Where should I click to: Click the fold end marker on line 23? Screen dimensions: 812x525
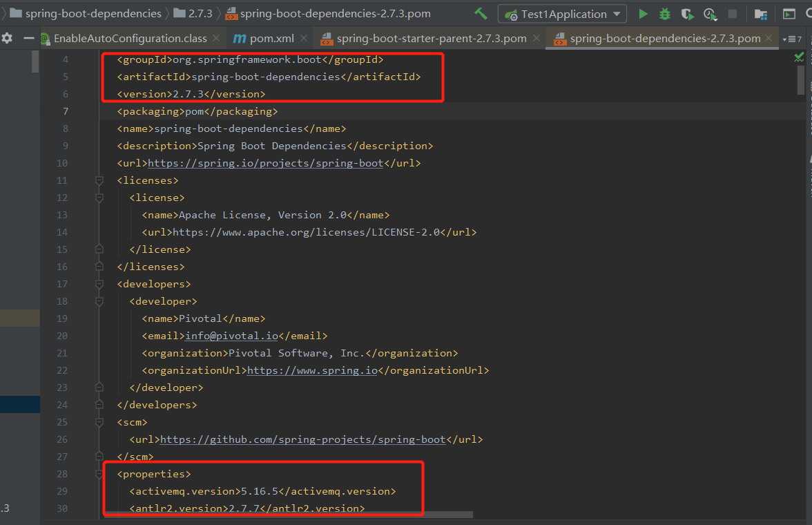click(99, 388)
